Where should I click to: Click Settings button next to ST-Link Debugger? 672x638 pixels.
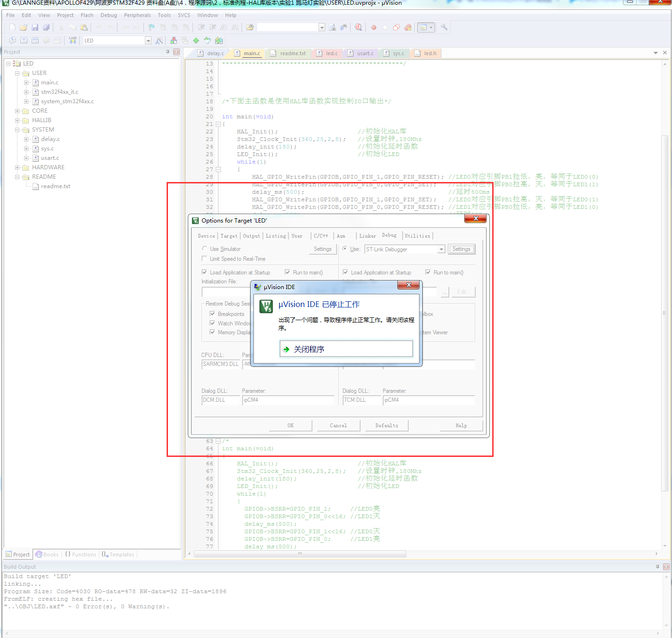[462, 249]
